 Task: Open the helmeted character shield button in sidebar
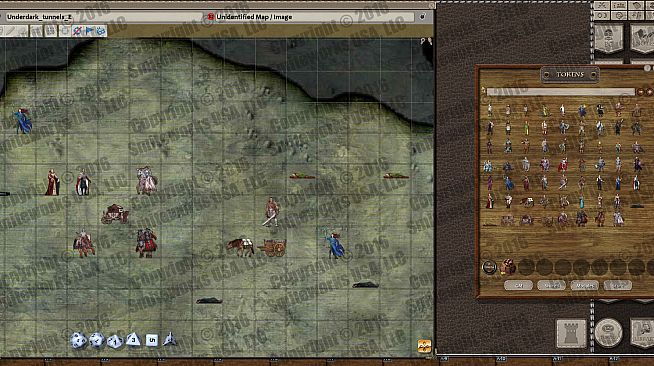pos(609,39)
